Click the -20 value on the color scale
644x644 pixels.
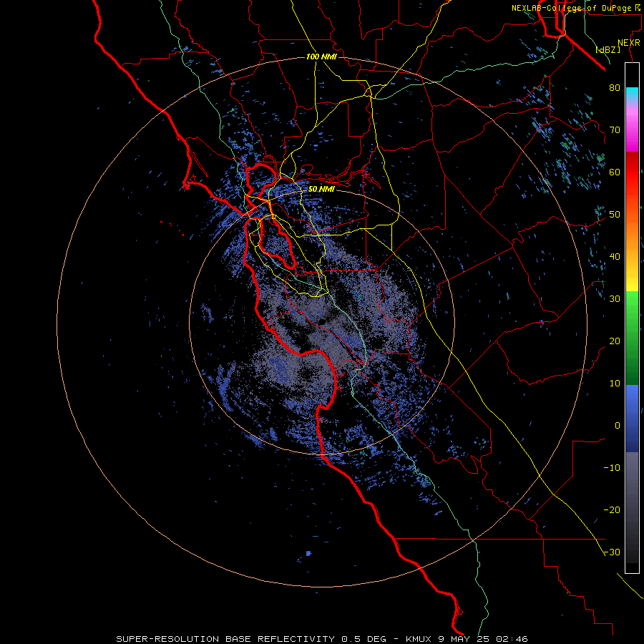[x=612, y=509]
